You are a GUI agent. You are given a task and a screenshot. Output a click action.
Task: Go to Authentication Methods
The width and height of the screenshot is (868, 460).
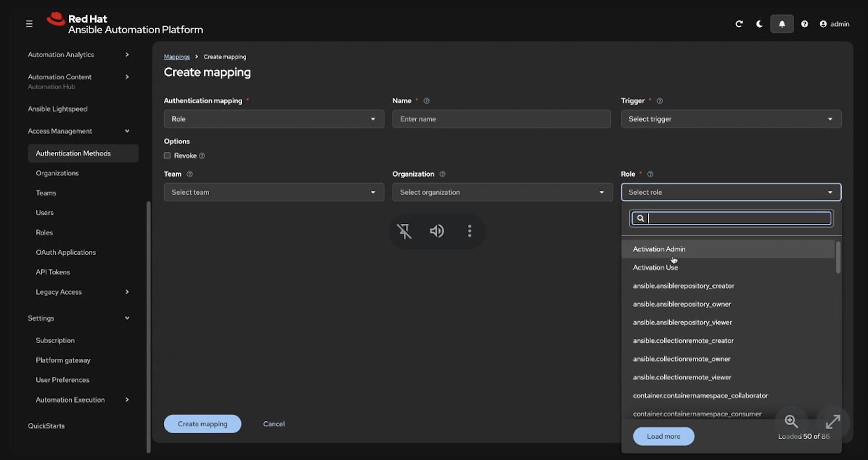[x=83, y=153]
